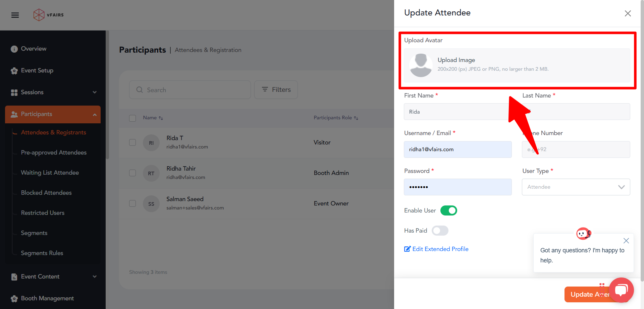Open the chat support bubble
This screenshot has height=309, width=644.
621,290
